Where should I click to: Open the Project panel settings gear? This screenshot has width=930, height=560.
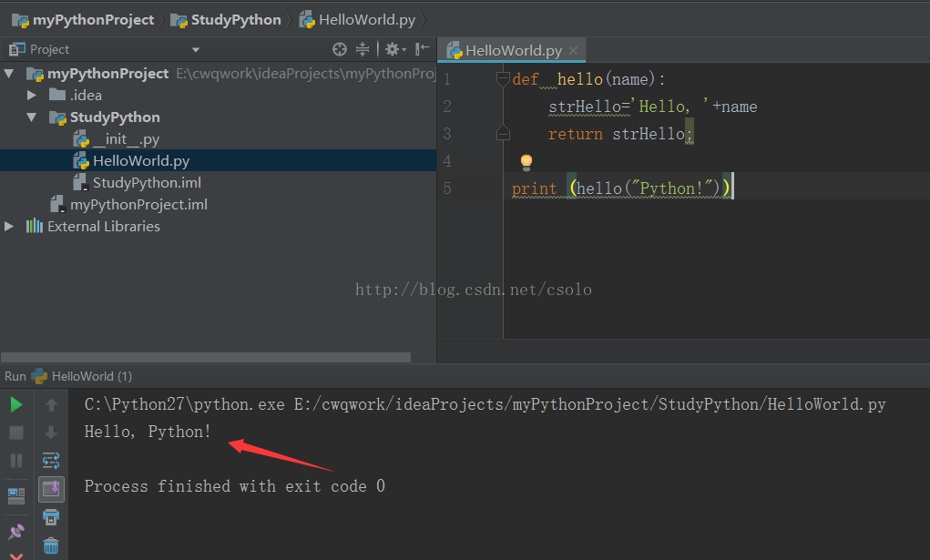tap(393, 49)
